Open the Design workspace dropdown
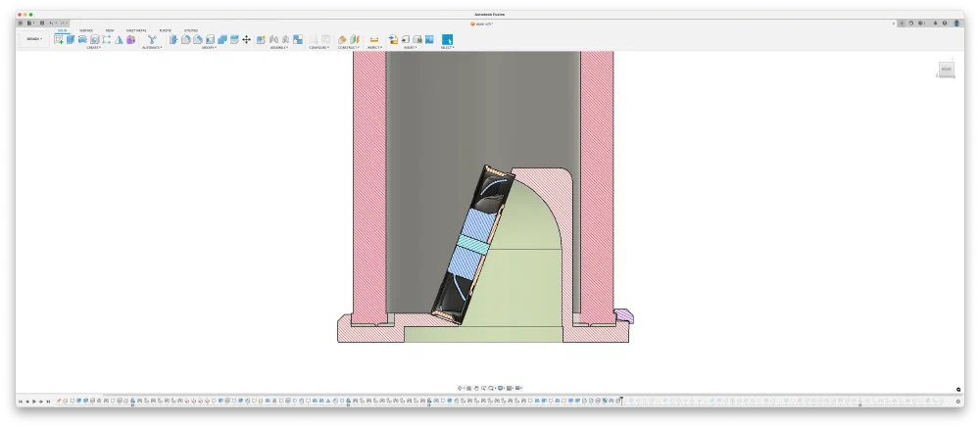The width and height of the screenshot is (980, 428). click(34, 39)
